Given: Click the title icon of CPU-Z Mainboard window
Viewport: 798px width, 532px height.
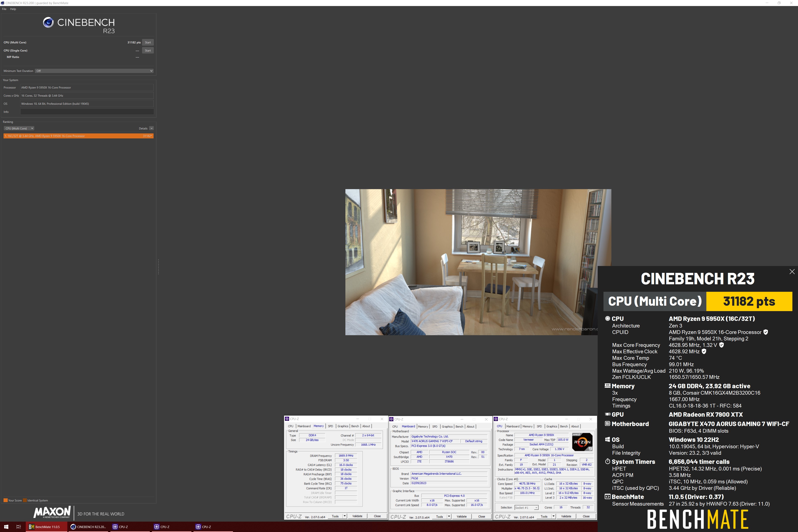Looking at the screenshot, I should [x=391, y=419].
